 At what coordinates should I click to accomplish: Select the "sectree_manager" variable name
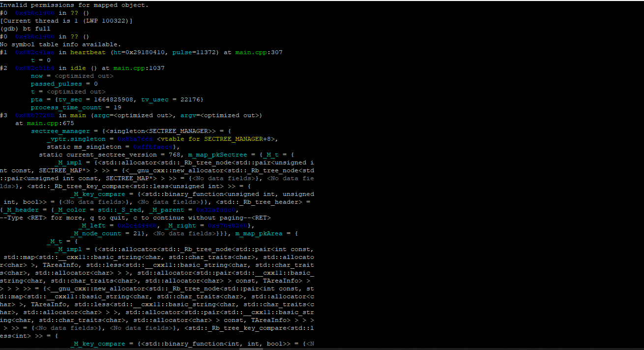(x=60, y=131)
